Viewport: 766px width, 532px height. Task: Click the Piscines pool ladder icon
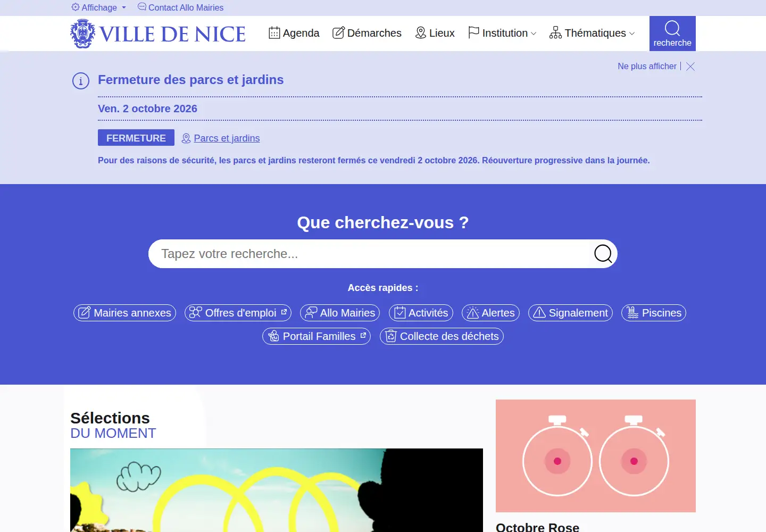[632, 312]
